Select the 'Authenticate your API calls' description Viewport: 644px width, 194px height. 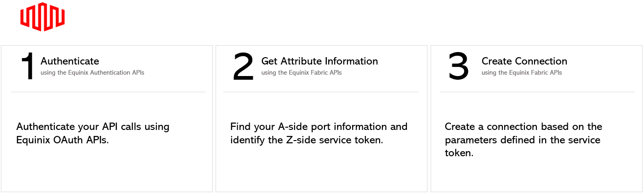[x=93, y=133]
